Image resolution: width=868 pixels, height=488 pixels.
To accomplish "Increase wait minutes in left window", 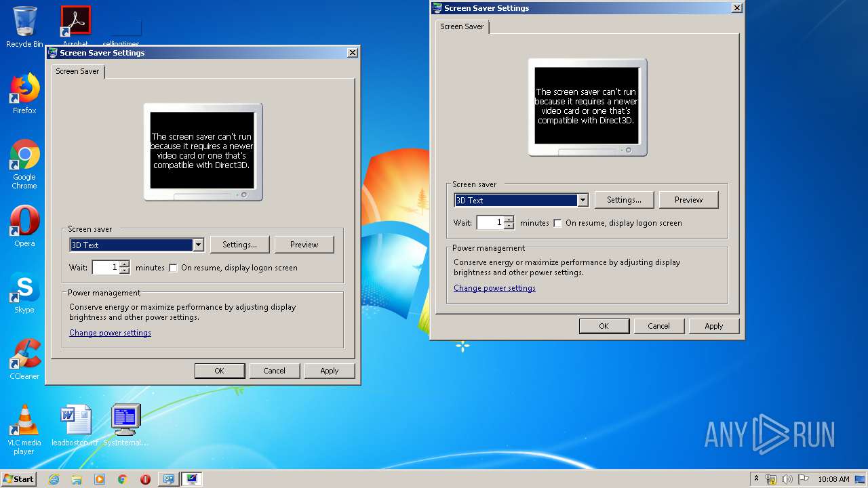I will click(x=124, y=264).
